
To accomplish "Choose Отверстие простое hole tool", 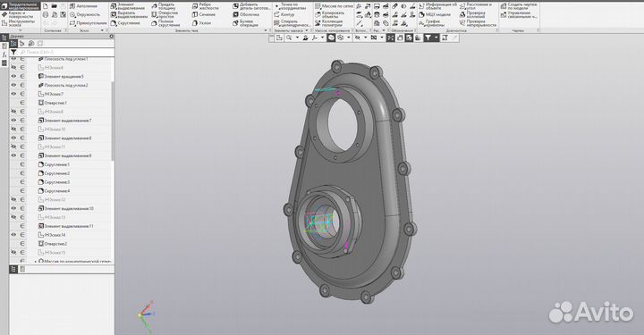I will (165, 14).
